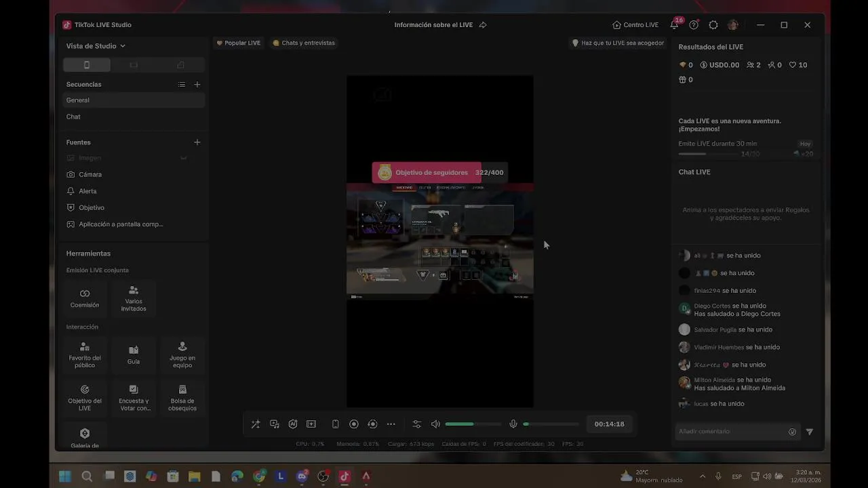Select the Cámara source

pos(134,174)
